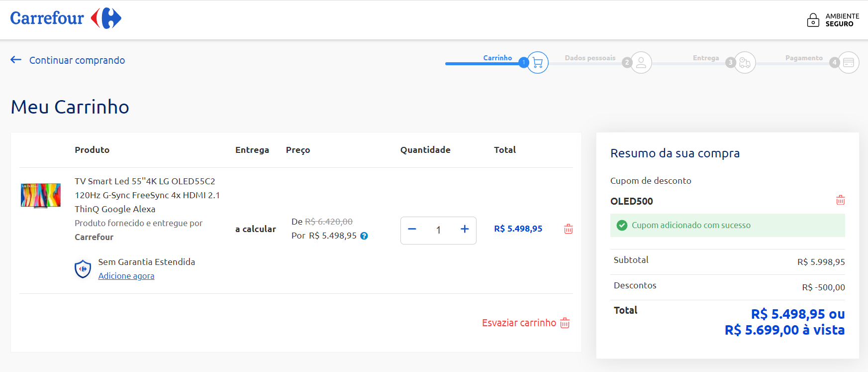Click the item total R$ 5.498,95 in table
Viewport: 868px width, 372px height.
518,229
